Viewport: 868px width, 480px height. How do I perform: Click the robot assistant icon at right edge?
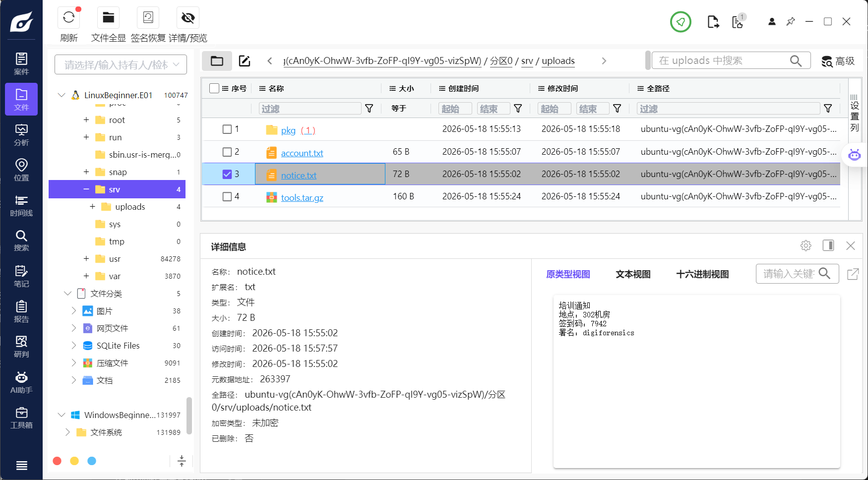coord(854,155)
